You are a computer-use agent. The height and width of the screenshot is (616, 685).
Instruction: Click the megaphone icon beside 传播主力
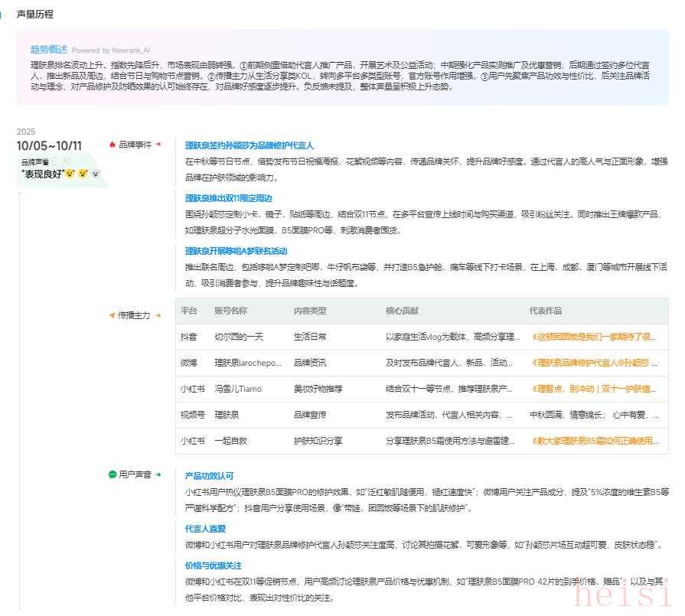[x=112, y=315]
